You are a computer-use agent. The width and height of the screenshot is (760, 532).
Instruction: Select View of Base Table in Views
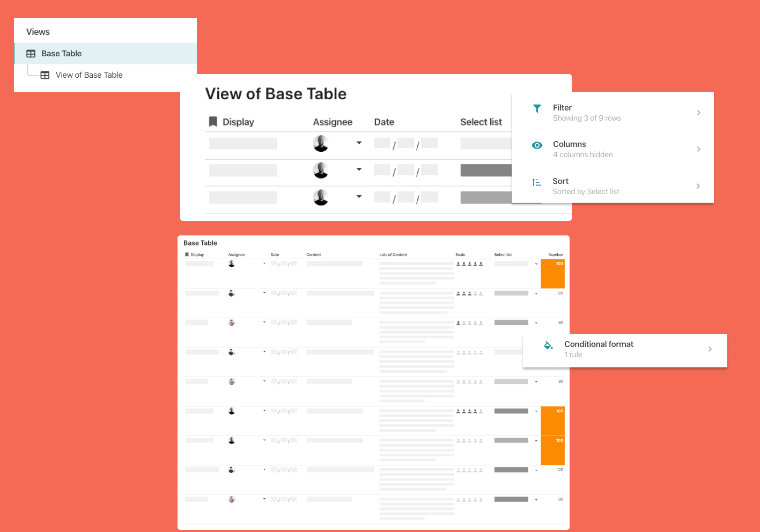click(89, 75)
